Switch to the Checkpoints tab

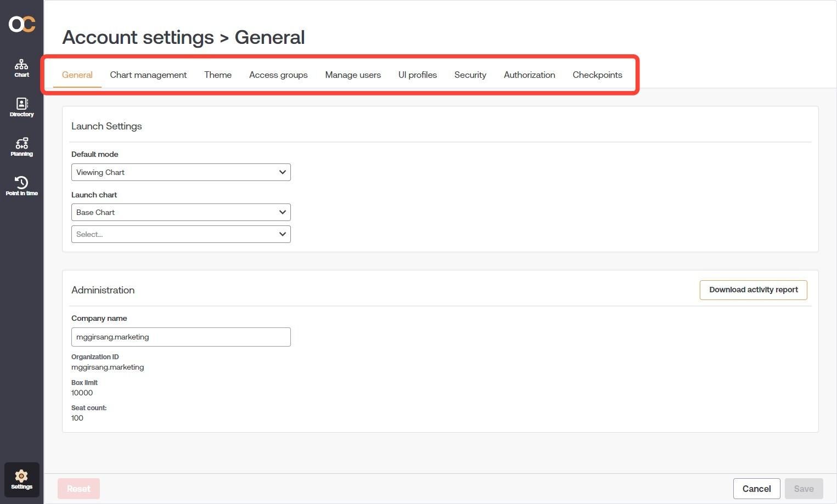point(597,75)
